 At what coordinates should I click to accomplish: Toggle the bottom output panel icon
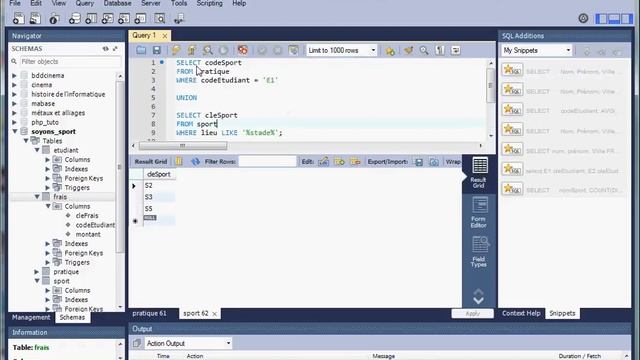click(x=614, y=18)
